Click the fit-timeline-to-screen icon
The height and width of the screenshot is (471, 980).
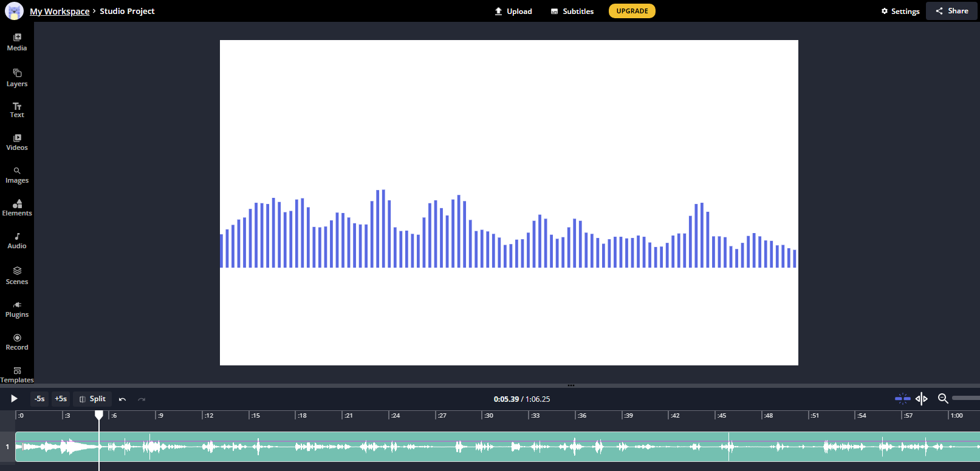point(922,399)
